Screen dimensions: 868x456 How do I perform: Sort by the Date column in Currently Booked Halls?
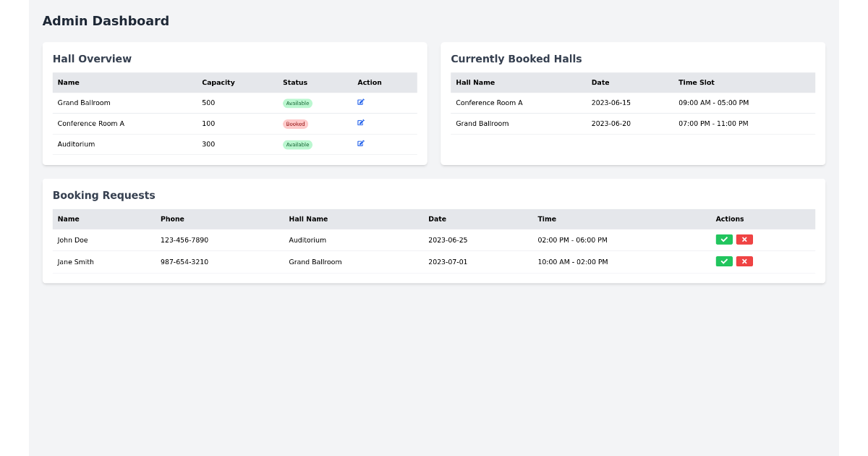tap(600, 83)
